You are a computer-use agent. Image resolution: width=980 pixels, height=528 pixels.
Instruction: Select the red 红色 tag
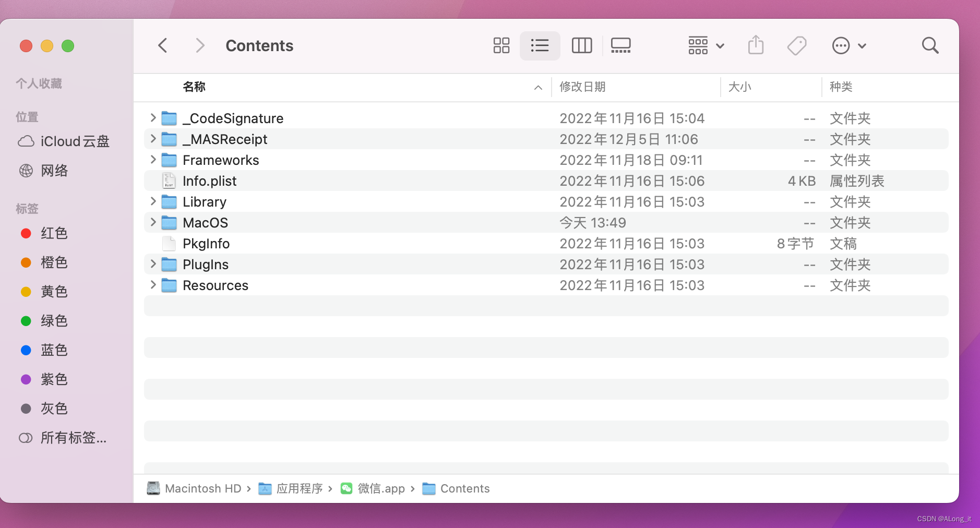54,233
